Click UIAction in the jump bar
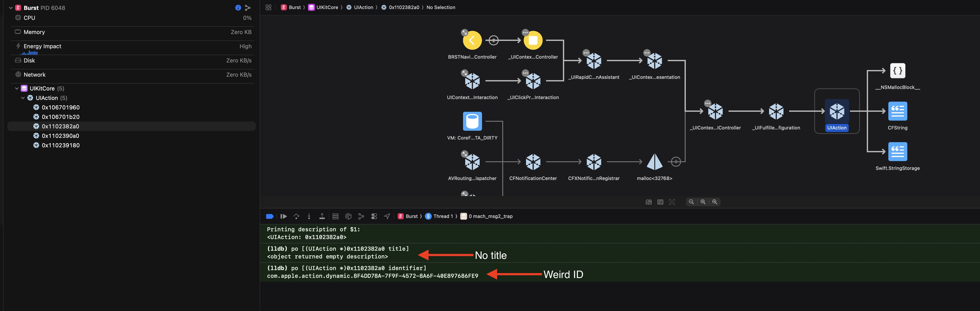The image size is (980, 311). [x=360, y=7]
